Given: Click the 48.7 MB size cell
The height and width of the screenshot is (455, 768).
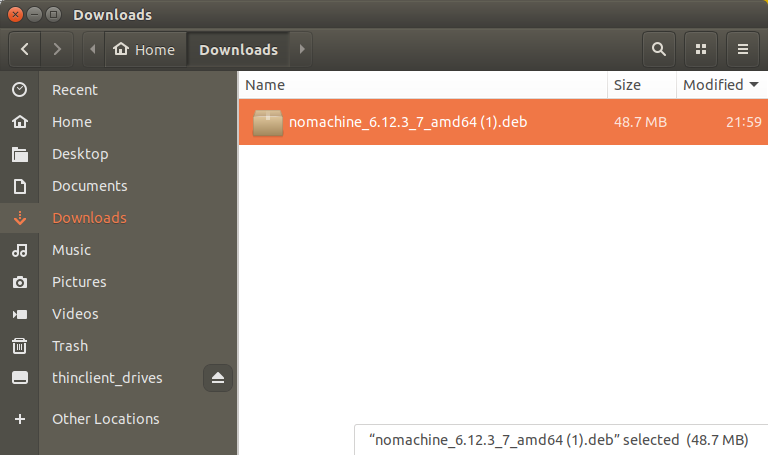Looking at the screenshot, I should [x=640, y=122].
